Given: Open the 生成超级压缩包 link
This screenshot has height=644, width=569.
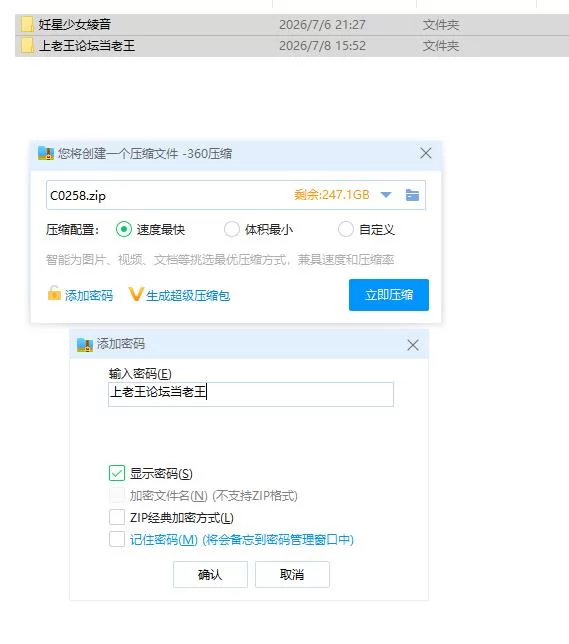Looking at the screenshot, I should pos(188,295).
